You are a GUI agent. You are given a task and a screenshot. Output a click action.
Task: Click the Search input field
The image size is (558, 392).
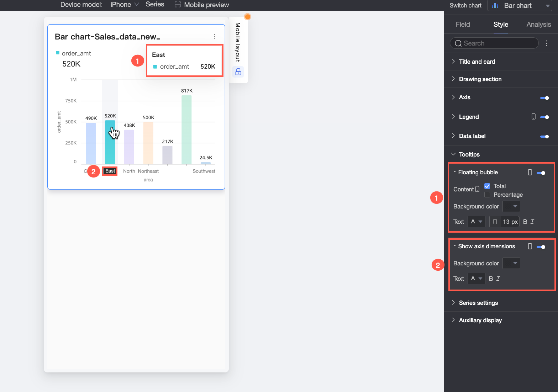click(x=494, y=43)
